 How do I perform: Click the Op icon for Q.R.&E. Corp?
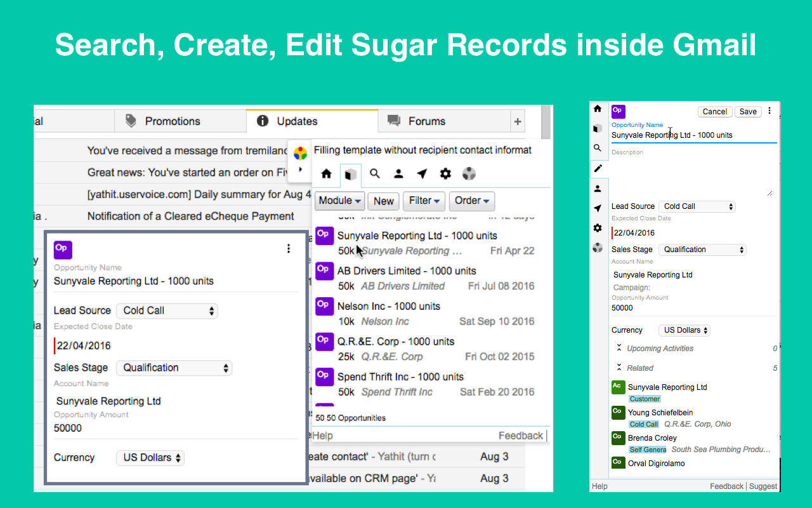[x=325, y=342]
